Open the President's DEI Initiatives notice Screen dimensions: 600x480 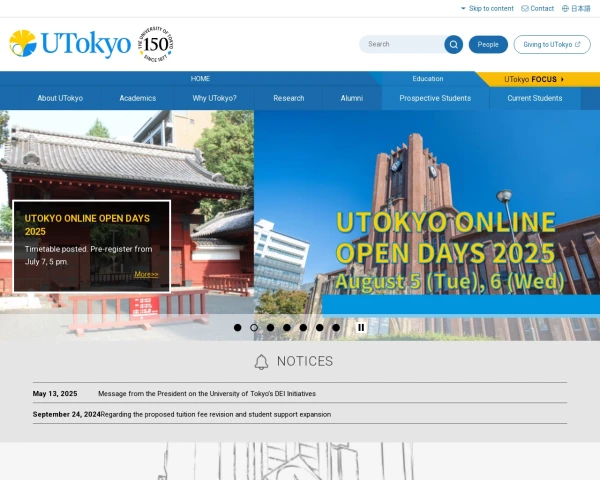click(207, 393)
